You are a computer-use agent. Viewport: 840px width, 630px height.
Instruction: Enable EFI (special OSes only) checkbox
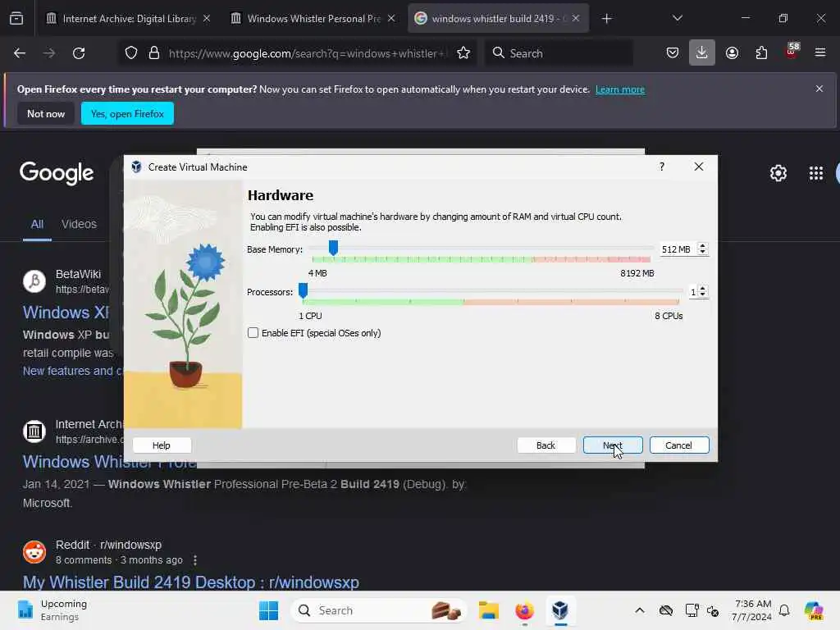253,333
